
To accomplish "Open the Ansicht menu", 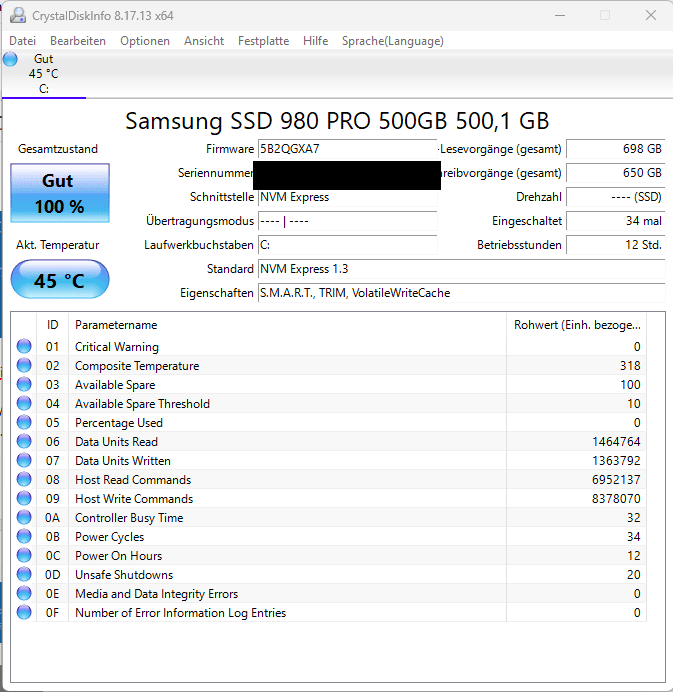I will pyautogui.click(x=204, y=41).
